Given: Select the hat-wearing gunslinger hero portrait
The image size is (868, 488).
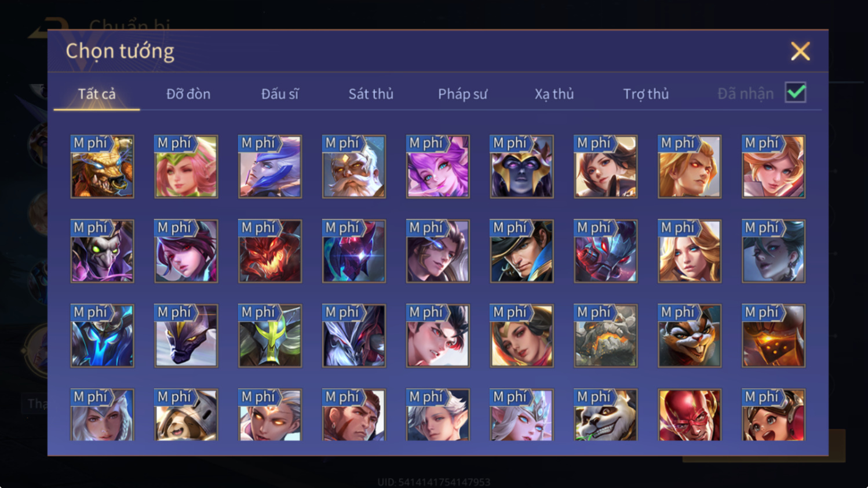Looking at the screenshot, I should point(522,252).
